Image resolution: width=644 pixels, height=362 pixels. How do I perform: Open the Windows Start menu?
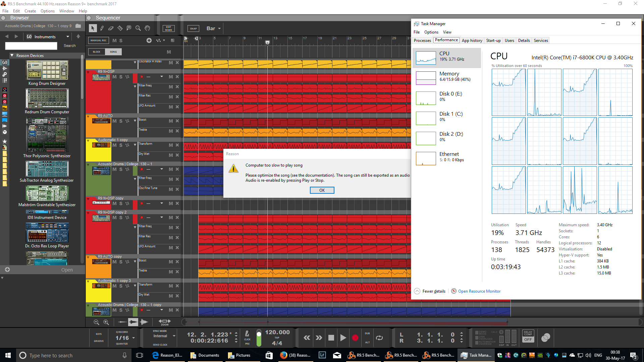tap(8, 355)
